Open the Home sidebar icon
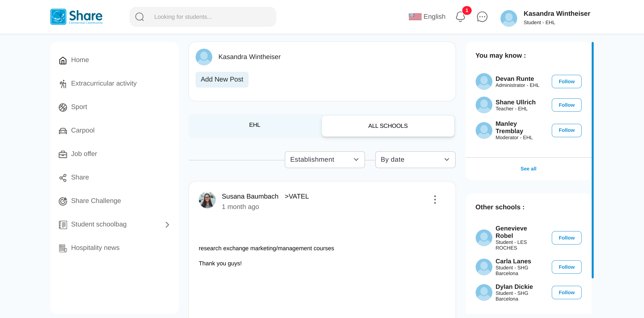 click(63, 60)
